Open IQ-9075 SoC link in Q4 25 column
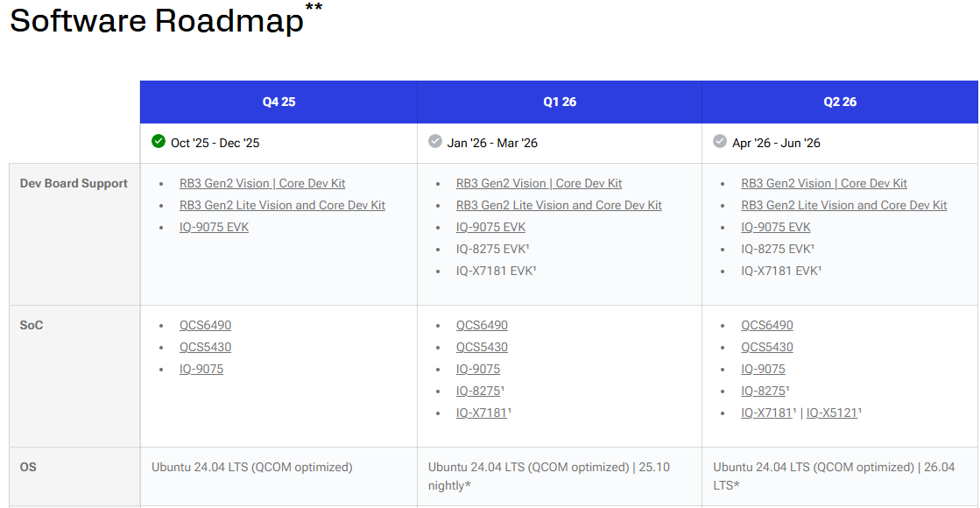Screen dimensions: 980x508 pyautogui.click(x=201, y=369)
